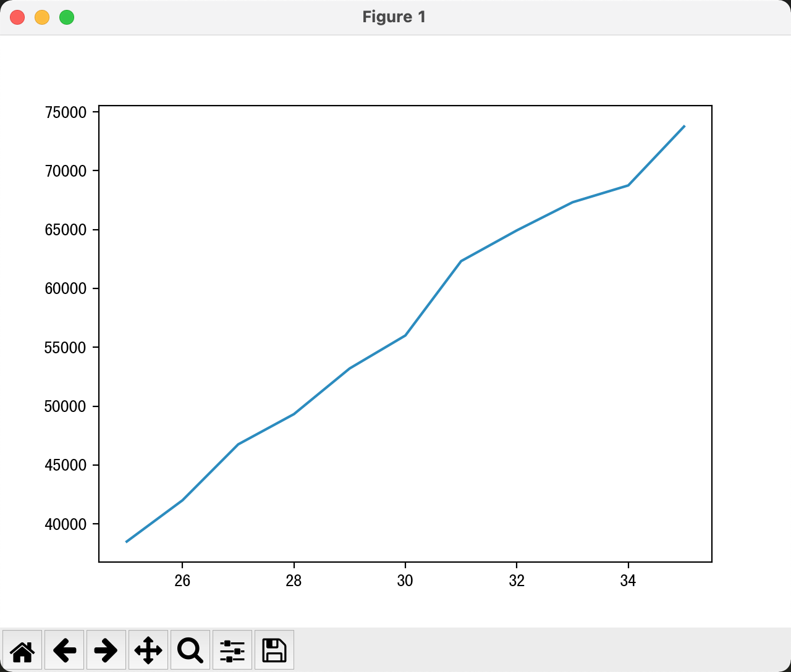Image resolution: width=791 pixels, height=672 pixels.
Task: Click the line vertex at x=31
Action: pyautogui.click(x=461, y=261)
